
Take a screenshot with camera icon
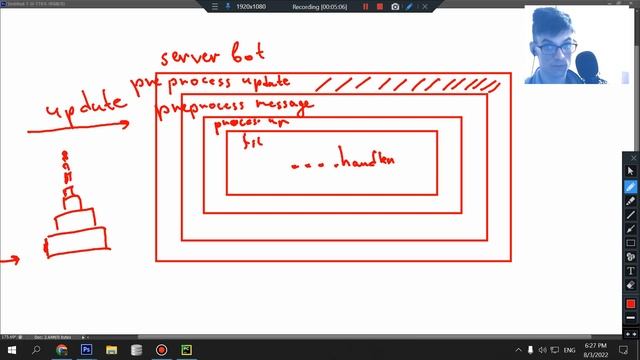coord(395,7)
